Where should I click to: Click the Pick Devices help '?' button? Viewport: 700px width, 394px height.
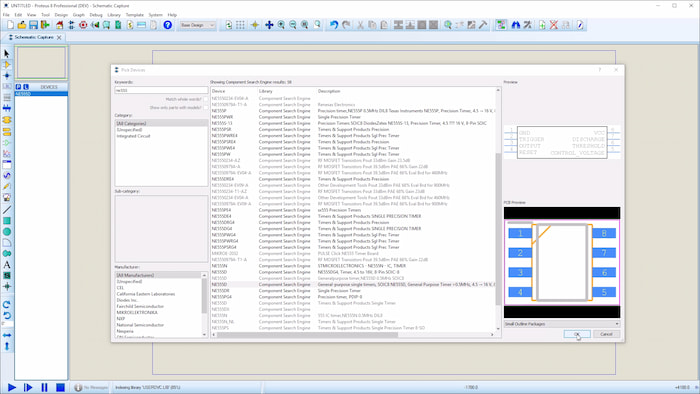(600, 70)
